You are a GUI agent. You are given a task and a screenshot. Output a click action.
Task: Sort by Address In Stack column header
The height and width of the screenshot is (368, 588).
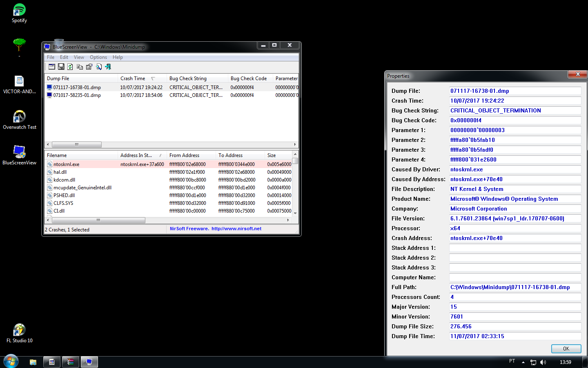click(142, 155)
